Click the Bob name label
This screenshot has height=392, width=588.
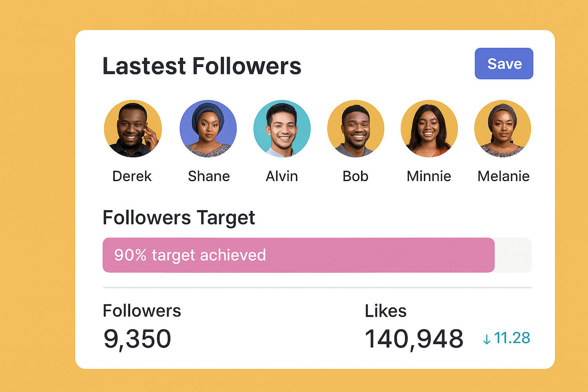pyautogui.click(x=356, y=176)
